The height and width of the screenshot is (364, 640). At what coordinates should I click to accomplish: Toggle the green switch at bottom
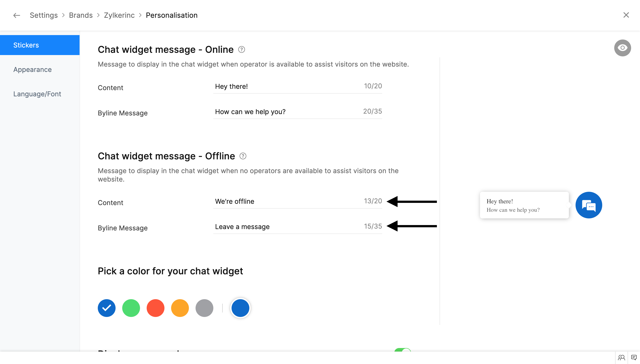(402, 350)
